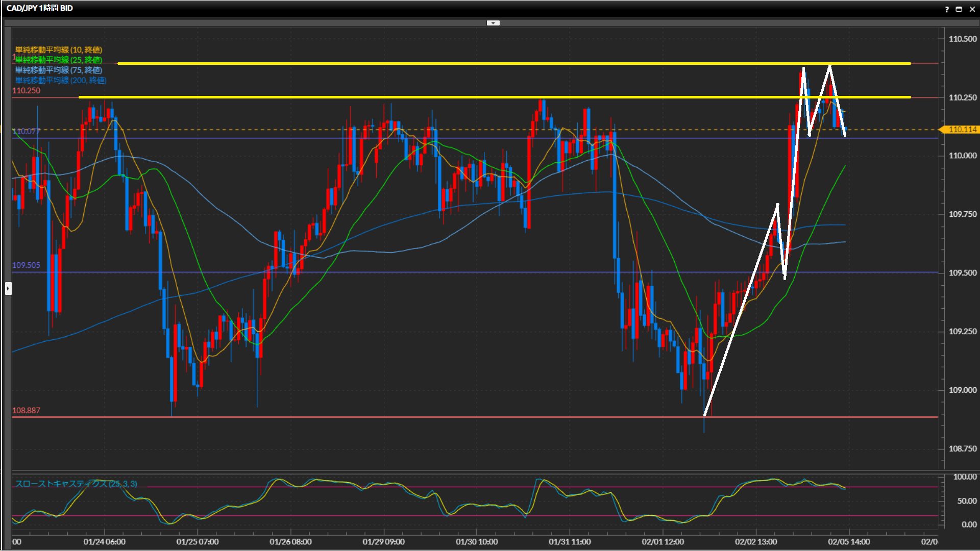Select the 109.505 purple horizontal line label

[26, 265]
